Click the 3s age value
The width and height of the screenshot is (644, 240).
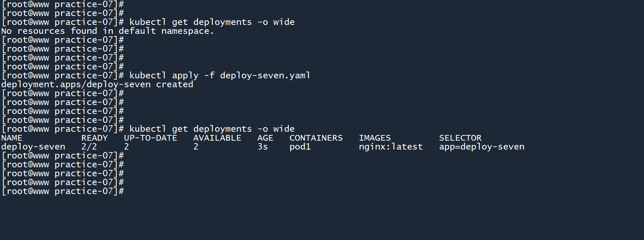pyautogui.click(x=263, y=147)
